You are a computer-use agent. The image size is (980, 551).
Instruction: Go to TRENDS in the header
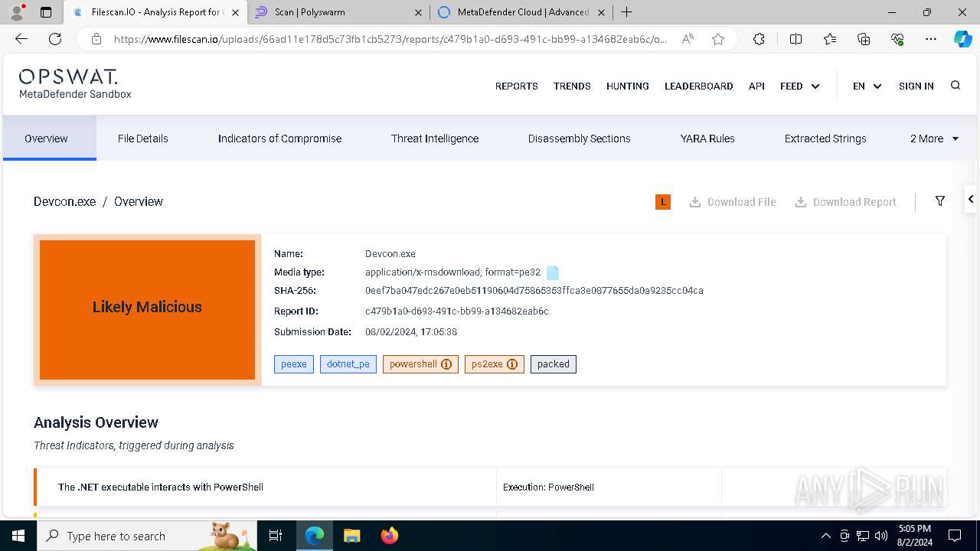coord(572,86)
